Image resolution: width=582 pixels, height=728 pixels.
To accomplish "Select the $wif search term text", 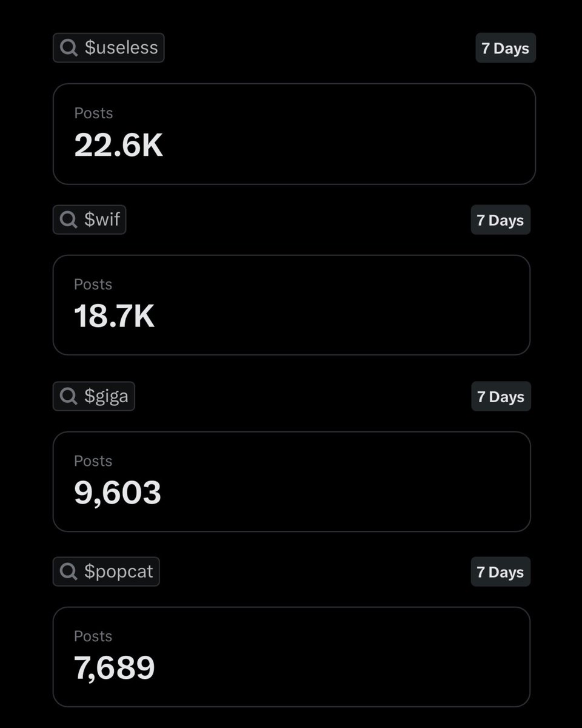I will [102, 220].
